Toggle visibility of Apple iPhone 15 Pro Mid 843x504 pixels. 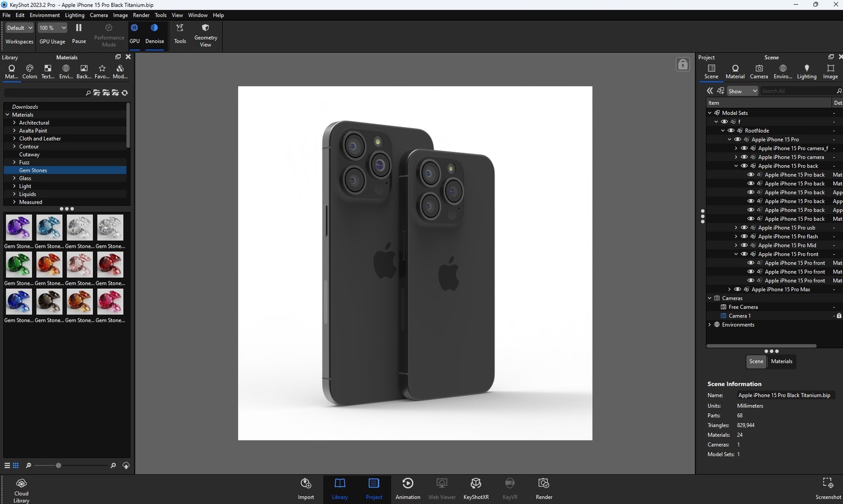point(744,245)
